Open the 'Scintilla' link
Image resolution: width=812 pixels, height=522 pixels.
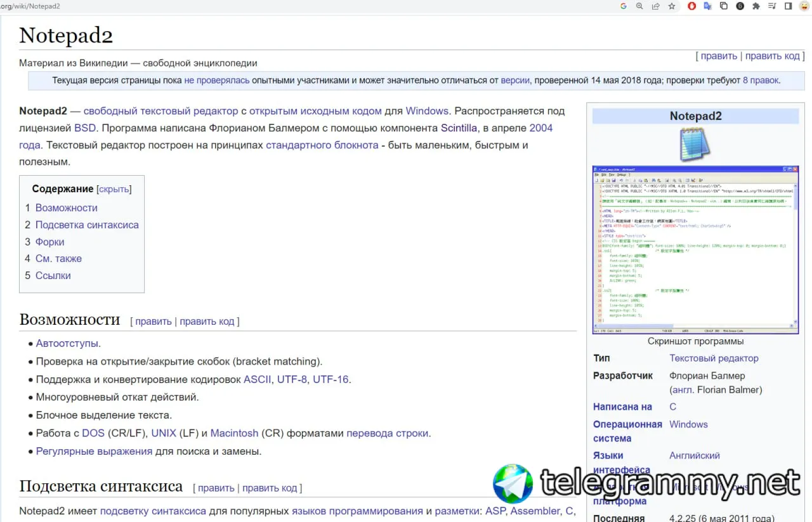459,128
